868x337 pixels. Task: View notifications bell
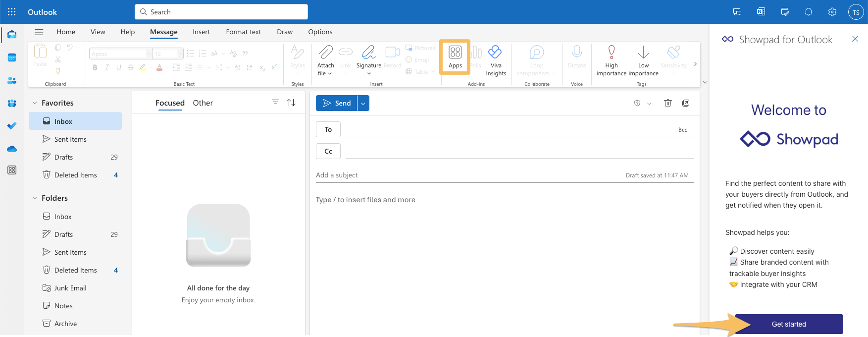point(809,12)
